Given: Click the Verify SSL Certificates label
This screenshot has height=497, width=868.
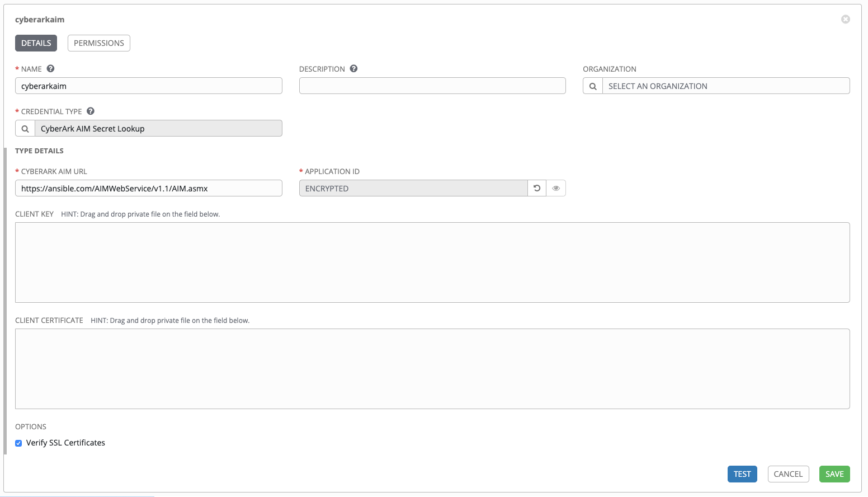Looking at the screenshot, I should click(x=65, y=443).
